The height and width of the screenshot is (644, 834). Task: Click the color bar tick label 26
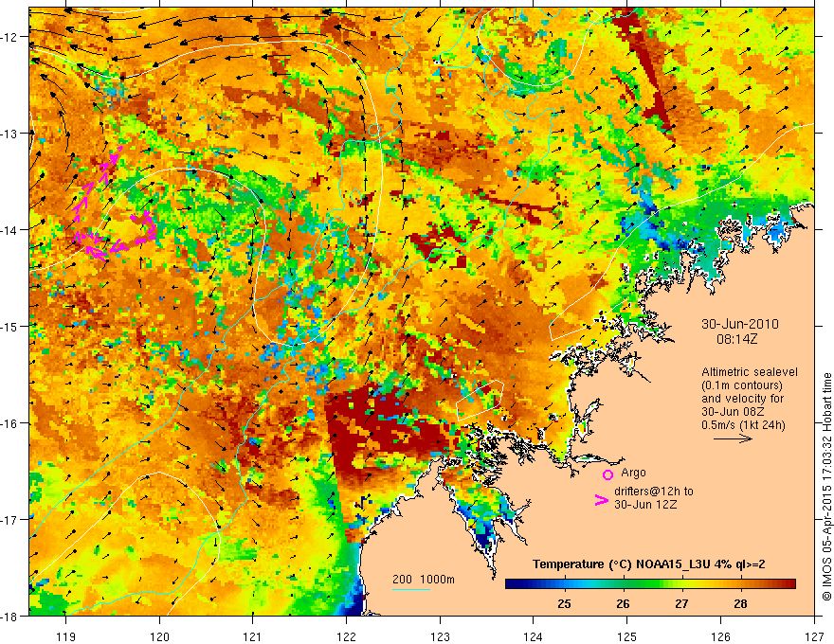tap(623, 603)
